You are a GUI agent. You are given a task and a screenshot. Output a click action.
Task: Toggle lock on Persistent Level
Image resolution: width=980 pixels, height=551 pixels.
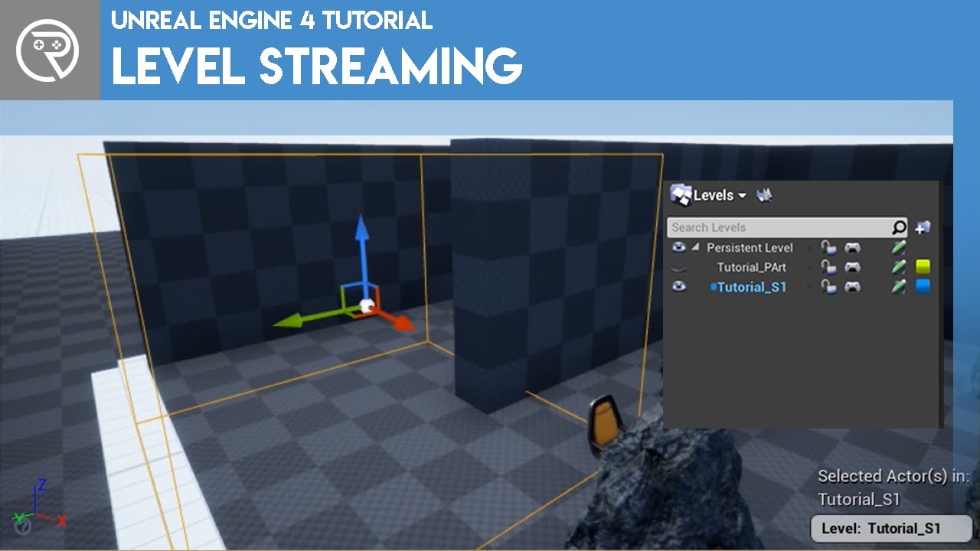(x=828, y=247)
